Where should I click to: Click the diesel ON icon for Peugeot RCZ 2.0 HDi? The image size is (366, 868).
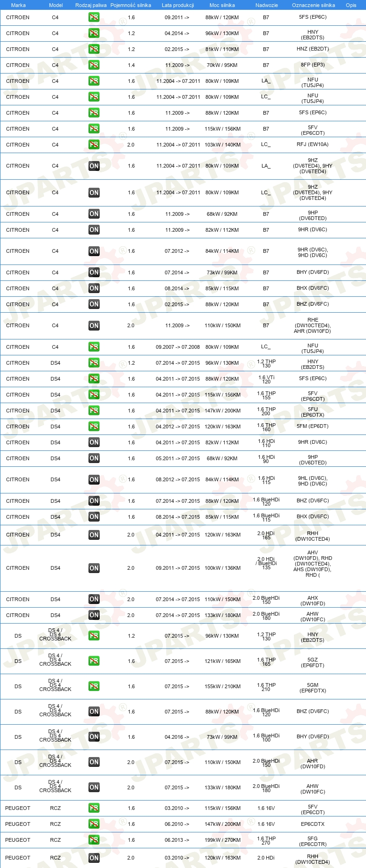(x=94, y=858)
